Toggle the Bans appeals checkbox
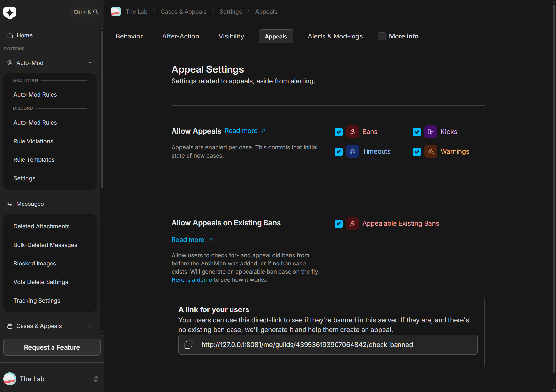The height and width of the screenshot is (392, 556). click(338, 132)
